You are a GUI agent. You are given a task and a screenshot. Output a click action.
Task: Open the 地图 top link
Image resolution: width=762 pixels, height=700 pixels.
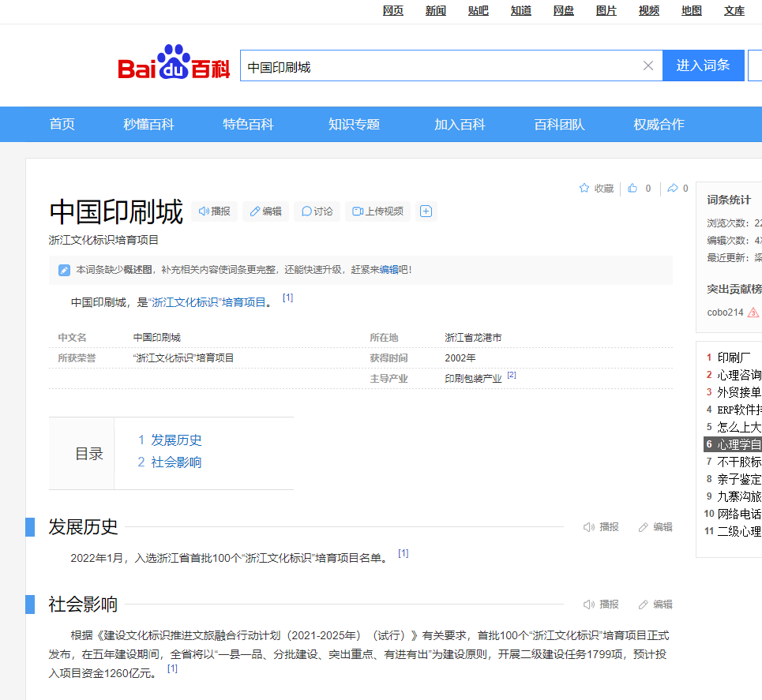692,11
